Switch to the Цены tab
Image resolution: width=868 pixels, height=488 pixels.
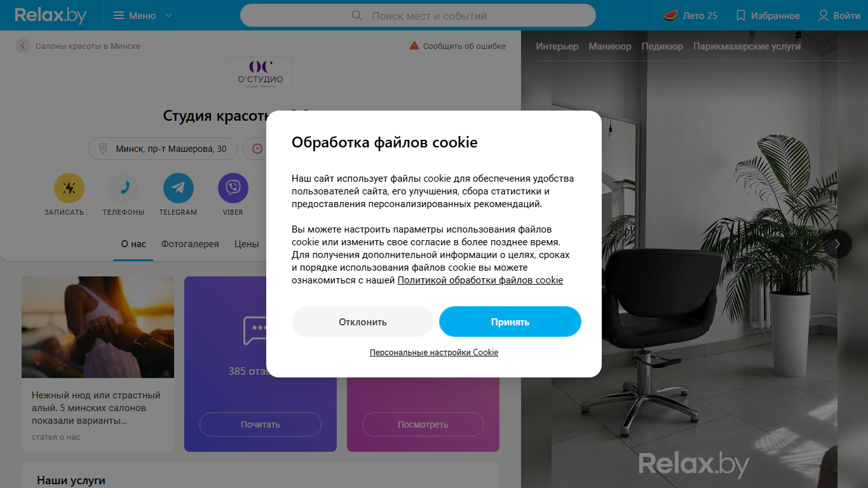(247, 244)
